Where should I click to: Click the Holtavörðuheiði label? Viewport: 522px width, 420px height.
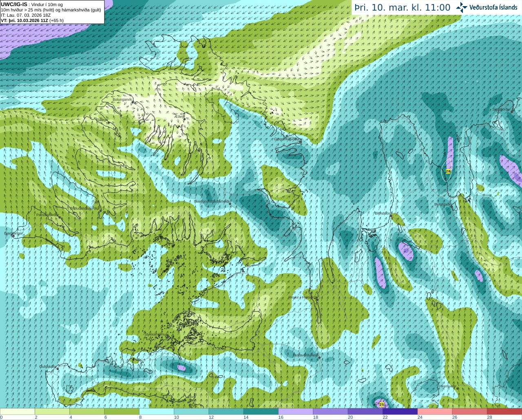(306, 355)
